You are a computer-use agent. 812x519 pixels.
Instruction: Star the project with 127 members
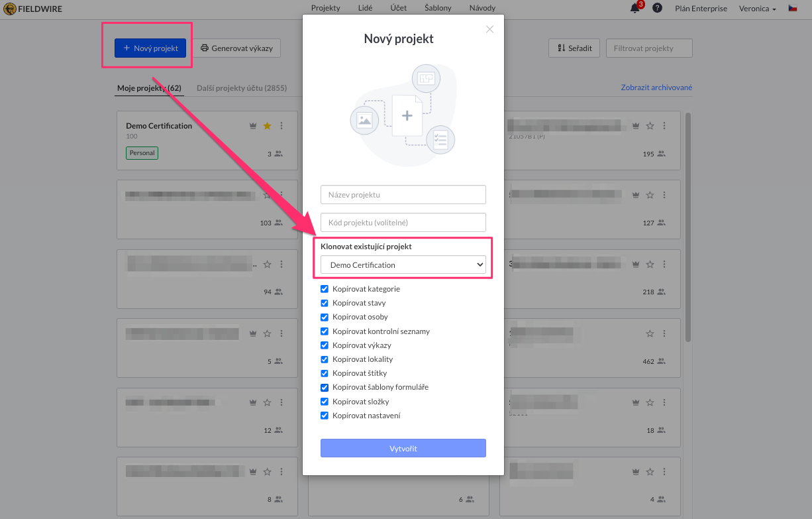[650, 195]
